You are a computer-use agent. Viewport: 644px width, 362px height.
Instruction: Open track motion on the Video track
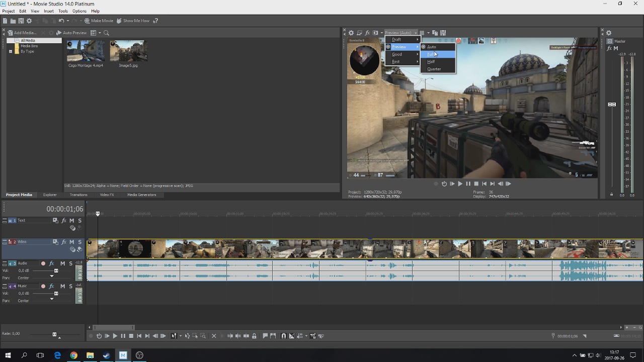pyautogui.click(x=55, y=242)
